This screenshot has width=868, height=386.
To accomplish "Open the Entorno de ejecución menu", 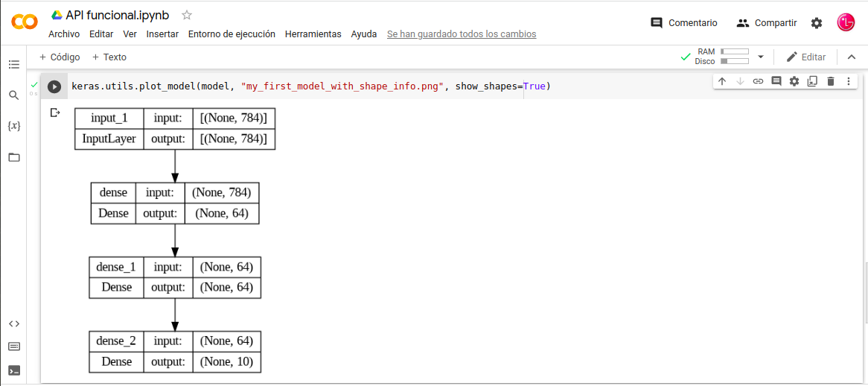I will [232, 34].
